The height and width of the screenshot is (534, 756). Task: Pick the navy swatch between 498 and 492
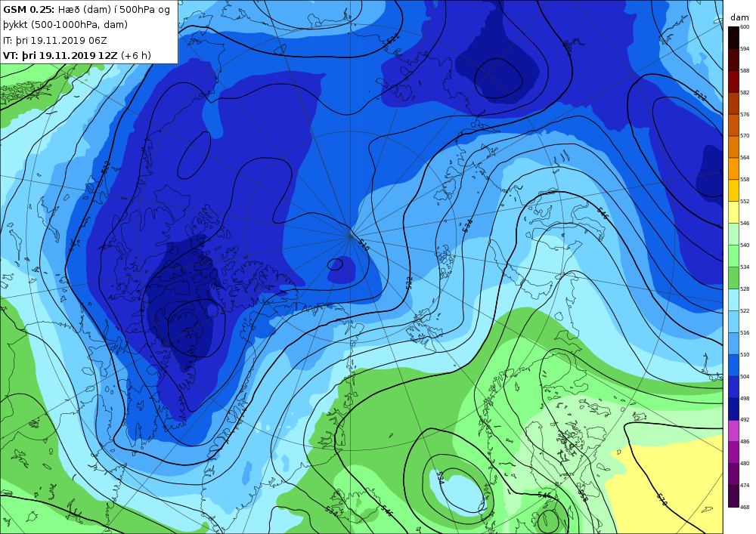[733, 409]
